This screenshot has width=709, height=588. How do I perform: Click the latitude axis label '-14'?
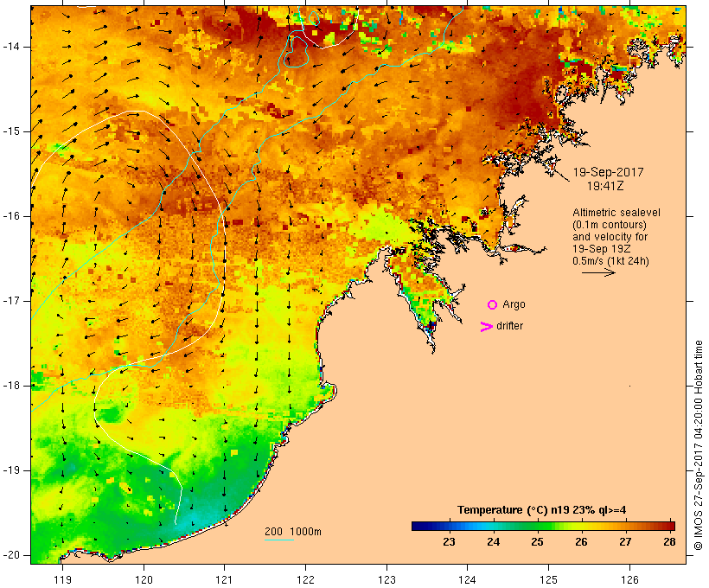[x=11, y=47]
